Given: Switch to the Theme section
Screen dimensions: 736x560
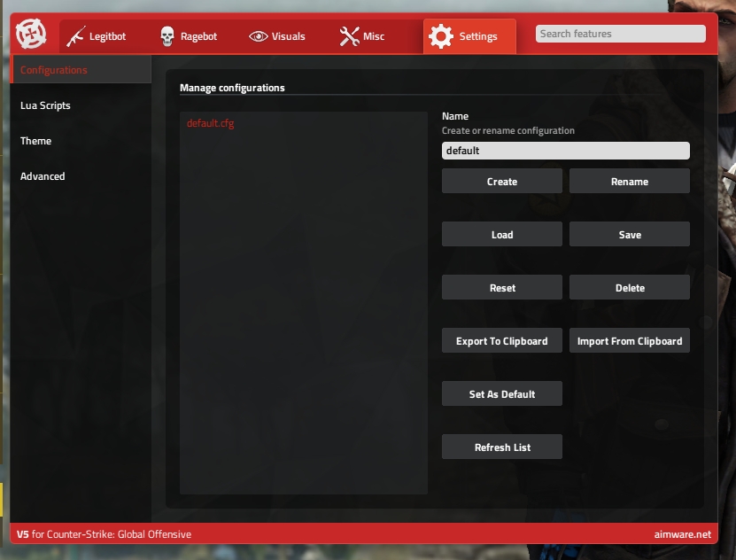Looking at the screenshot, I should pos(35,141).
